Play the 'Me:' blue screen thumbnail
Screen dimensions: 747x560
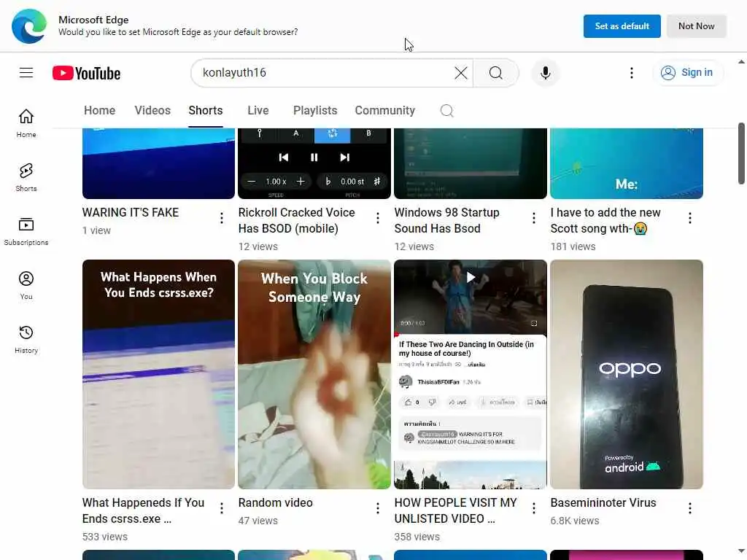pos(627,163)
